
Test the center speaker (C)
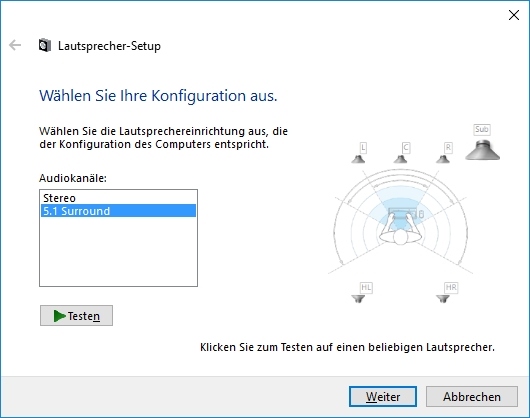click(x=401, y=158)
